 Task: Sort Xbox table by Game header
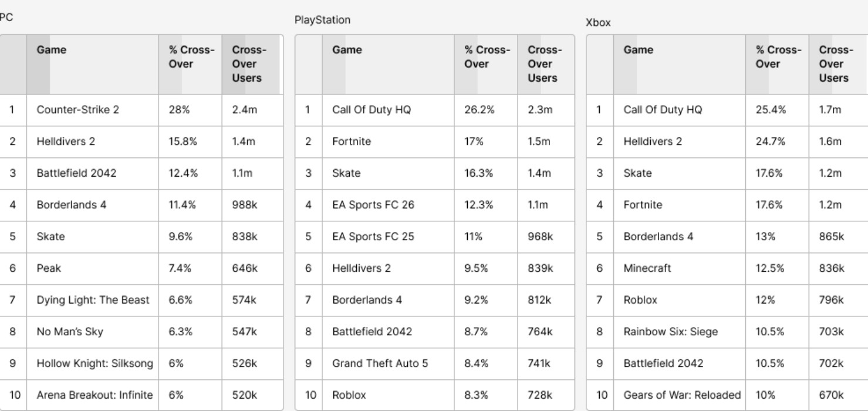[680, 64]
